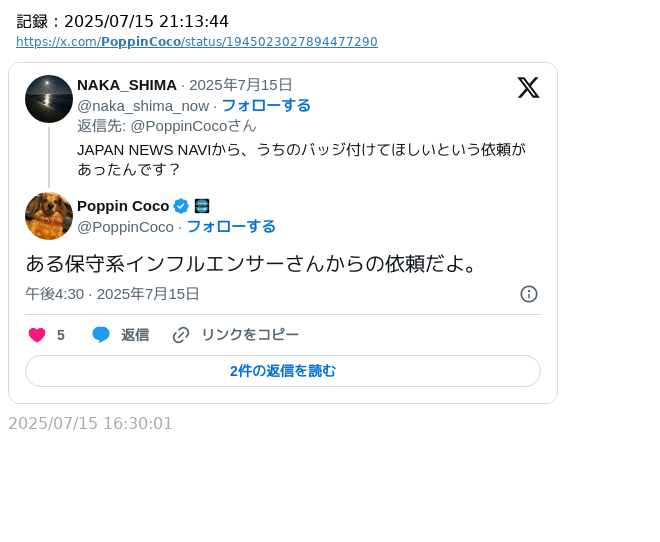Open NAKA_SHIMA's profile avatar
The height and width of the screenshot is (542, 660).
[x=49, y=99]
